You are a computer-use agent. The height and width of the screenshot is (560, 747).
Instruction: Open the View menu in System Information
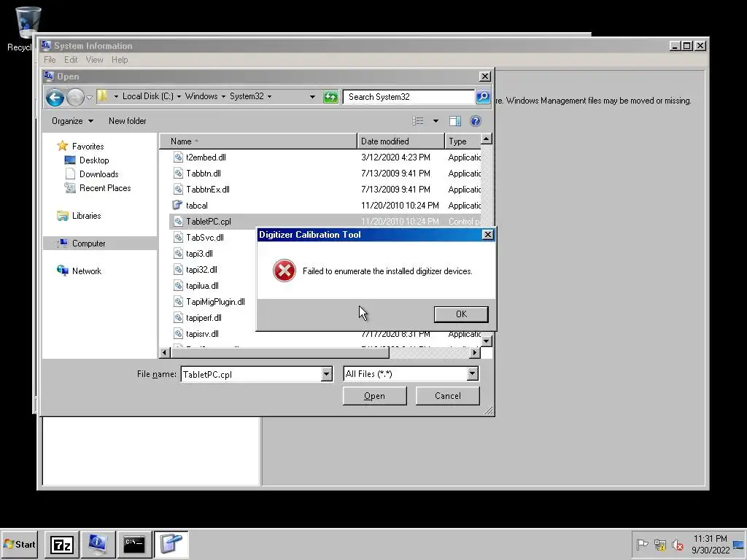click(94, 60)
